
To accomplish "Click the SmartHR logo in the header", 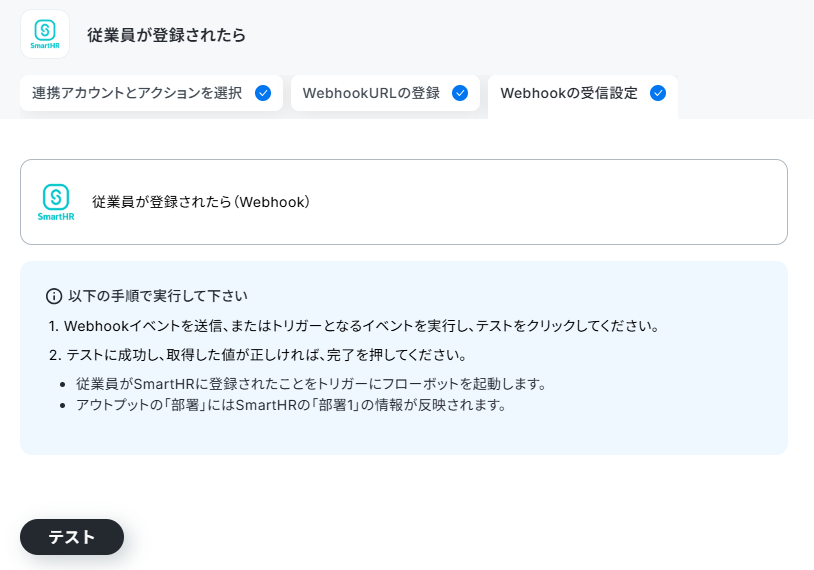I will [45, 34].
